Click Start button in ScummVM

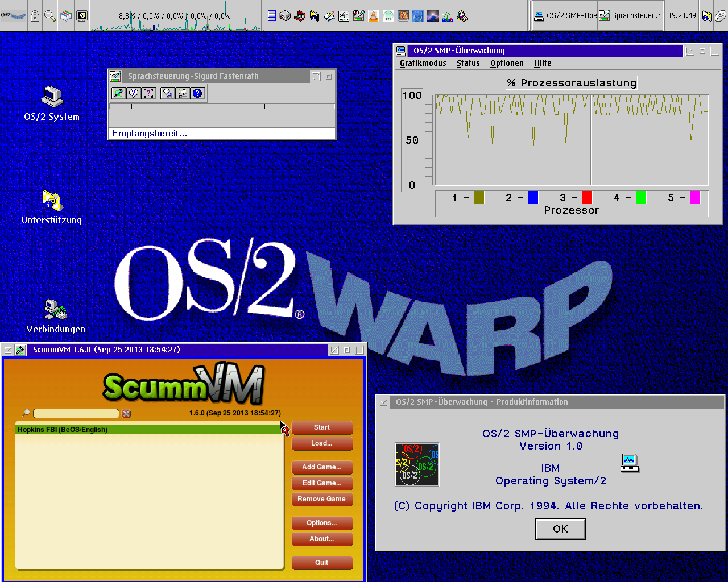click(322, 427)
